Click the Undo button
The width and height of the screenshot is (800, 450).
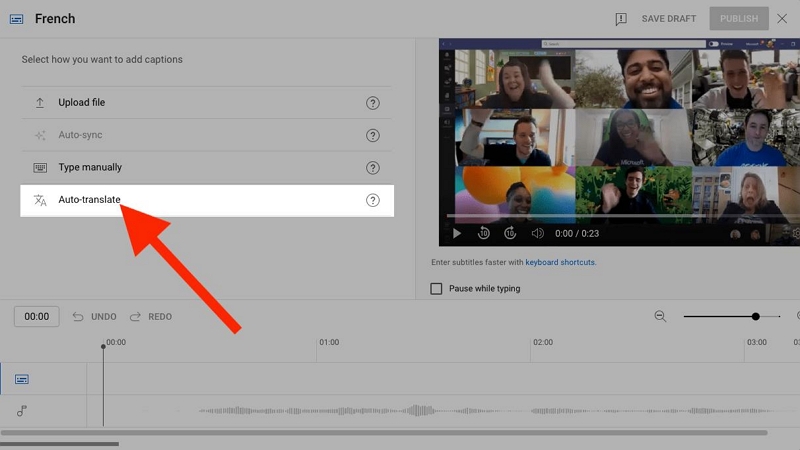tap(95, 316)
